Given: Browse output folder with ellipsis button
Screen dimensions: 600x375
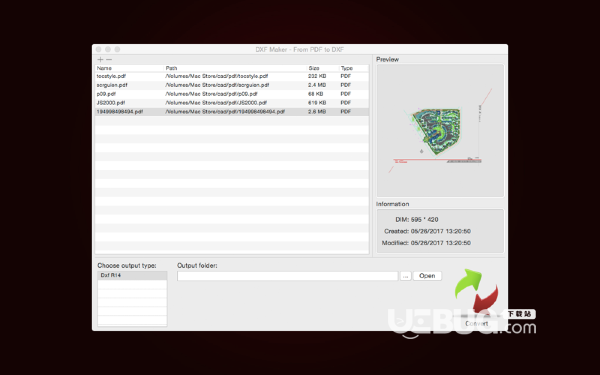Looking at the screenshot, I should pos(406,276).
